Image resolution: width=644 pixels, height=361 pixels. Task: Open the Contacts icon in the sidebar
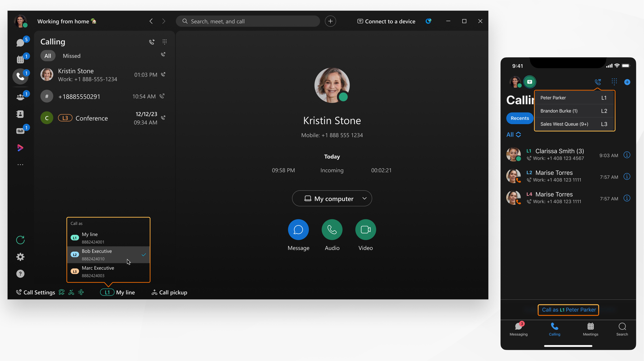[20, 114]
